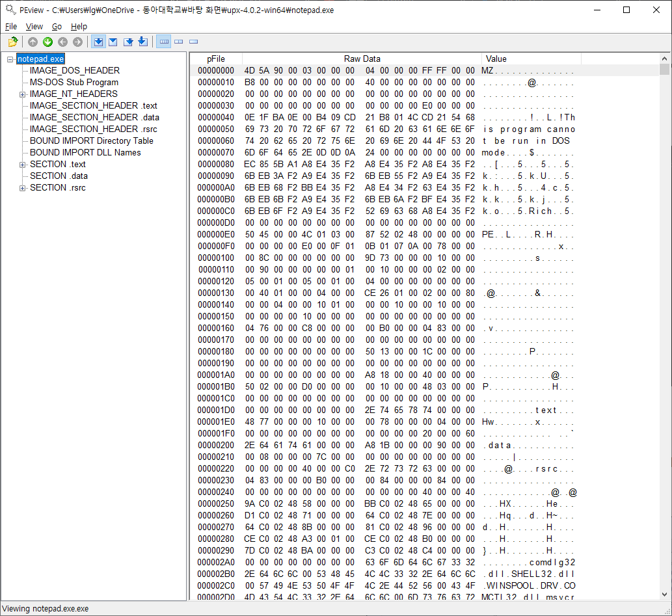This screenshot has height=616, width=672.
Task: Select hex row at offset 00000040
Action: [x=424, y=118]
